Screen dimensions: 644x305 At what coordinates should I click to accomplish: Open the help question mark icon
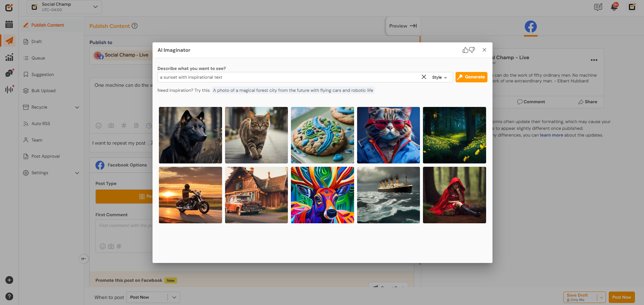[9, 296]
